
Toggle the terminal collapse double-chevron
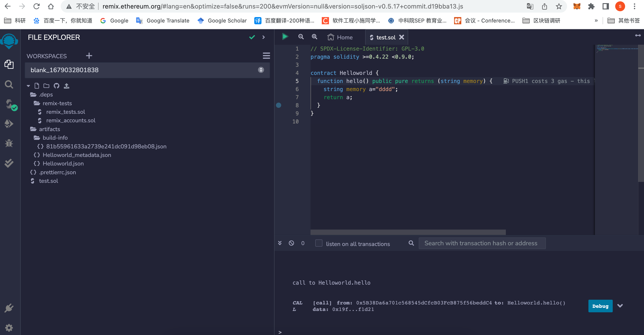click(x=280, y=243)
